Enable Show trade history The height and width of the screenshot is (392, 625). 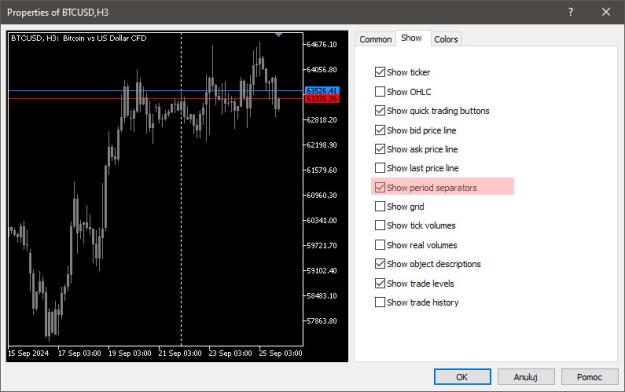[380, 302]
